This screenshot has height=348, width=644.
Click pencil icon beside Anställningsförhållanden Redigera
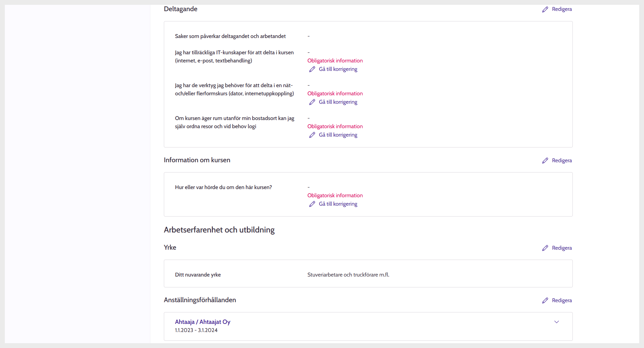click(x=545, y=301)
